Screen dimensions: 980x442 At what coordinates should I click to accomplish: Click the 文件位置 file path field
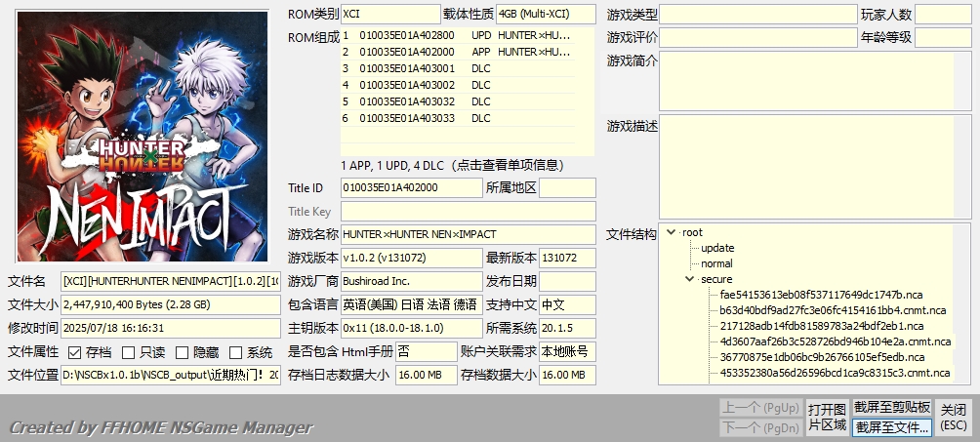tap(171, 375)
